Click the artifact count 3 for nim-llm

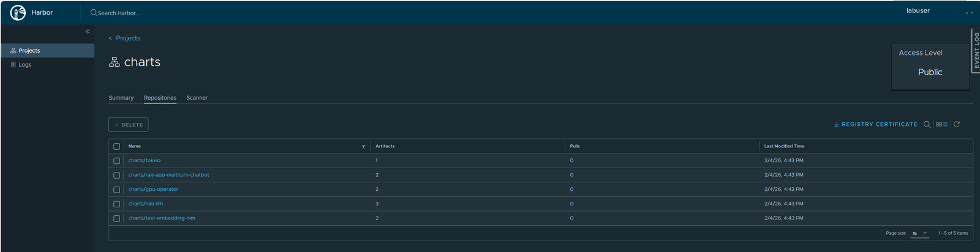point(377,204)
